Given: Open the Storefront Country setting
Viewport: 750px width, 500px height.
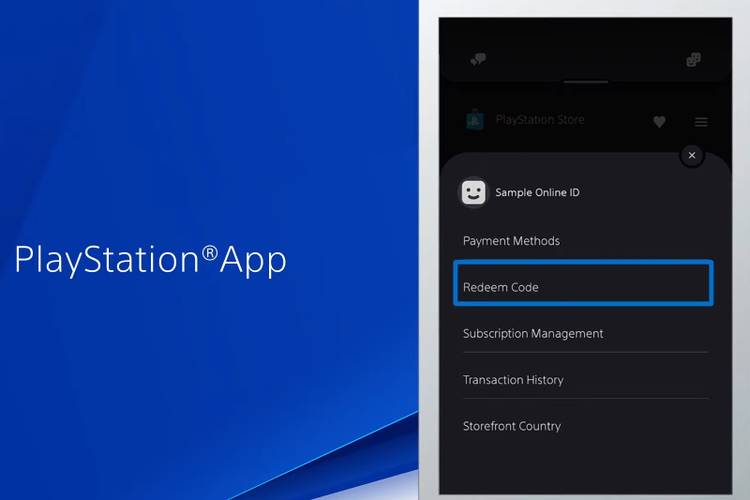Looking at the screenshot, I should (512, 426).
